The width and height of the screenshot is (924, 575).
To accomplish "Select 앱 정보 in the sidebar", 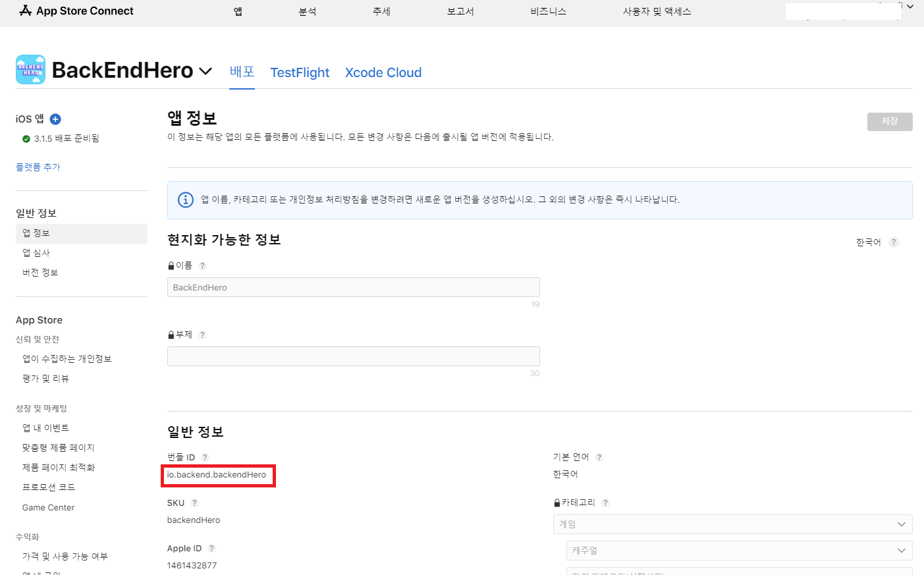I will 82,234.
